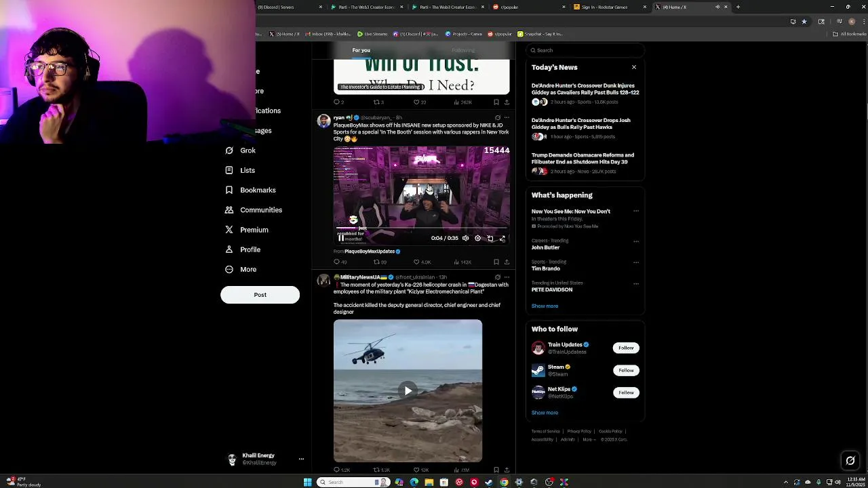The height and width of the screenshot is (488, 868).
Task: Toggle picture-in-picture on PlaqueBoyMax video
Action: click(490, 239)
